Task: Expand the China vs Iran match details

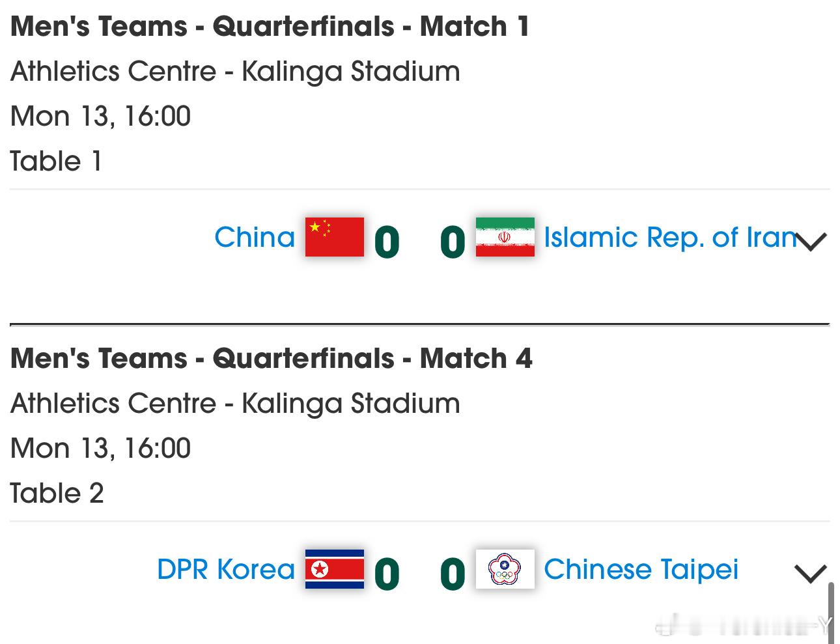Action: point(811,242)
